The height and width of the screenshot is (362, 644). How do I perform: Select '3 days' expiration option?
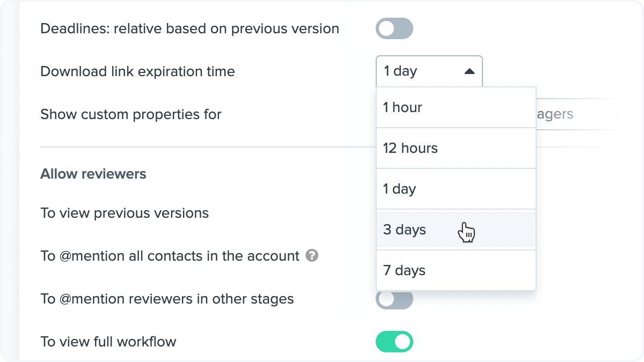coord(456,230)
